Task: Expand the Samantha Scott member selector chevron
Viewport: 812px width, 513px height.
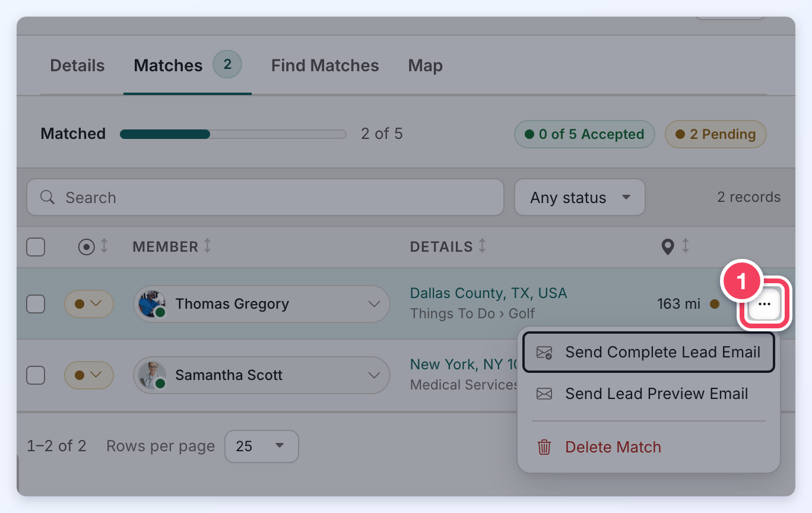Action: (x=374, y=375)
